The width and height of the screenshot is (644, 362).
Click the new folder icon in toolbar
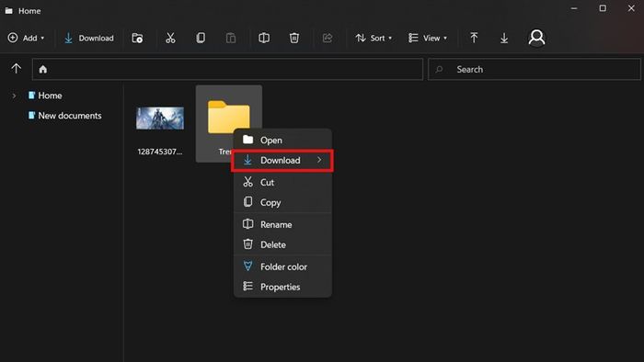pyautogui.click(x=137, y=38)
